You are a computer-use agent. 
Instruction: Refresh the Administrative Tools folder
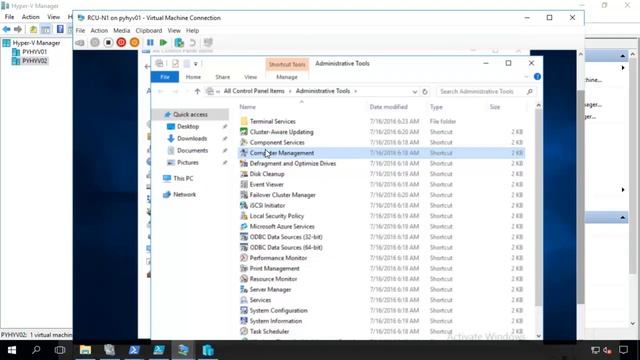coord(425,91)
